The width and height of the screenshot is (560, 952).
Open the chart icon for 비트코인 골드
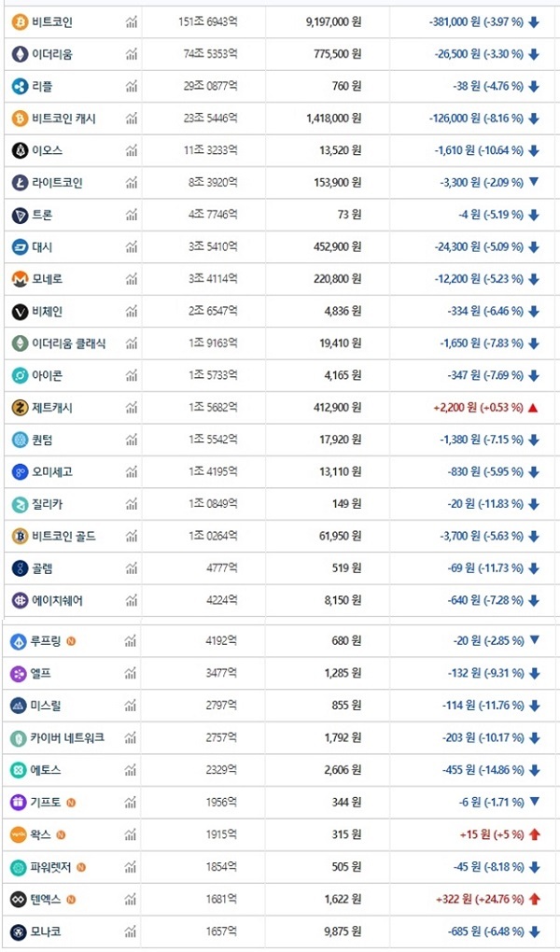click(132, 537)
